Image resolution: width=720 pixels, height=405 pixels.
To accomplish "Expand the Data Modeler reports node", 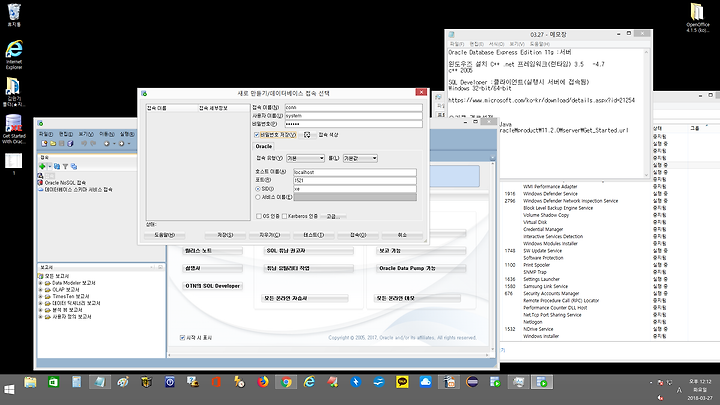I will click(x=40, y=283).
